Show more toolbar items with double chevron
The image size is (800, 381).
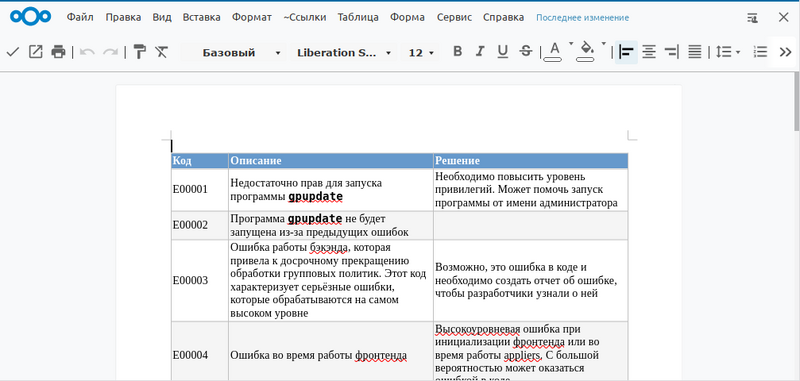(785, 52)
